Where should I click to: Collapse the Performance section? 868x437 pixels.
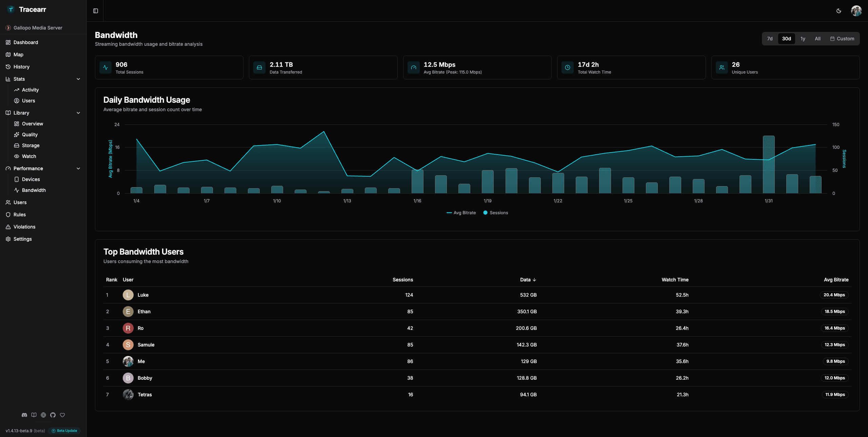[78, 168]
